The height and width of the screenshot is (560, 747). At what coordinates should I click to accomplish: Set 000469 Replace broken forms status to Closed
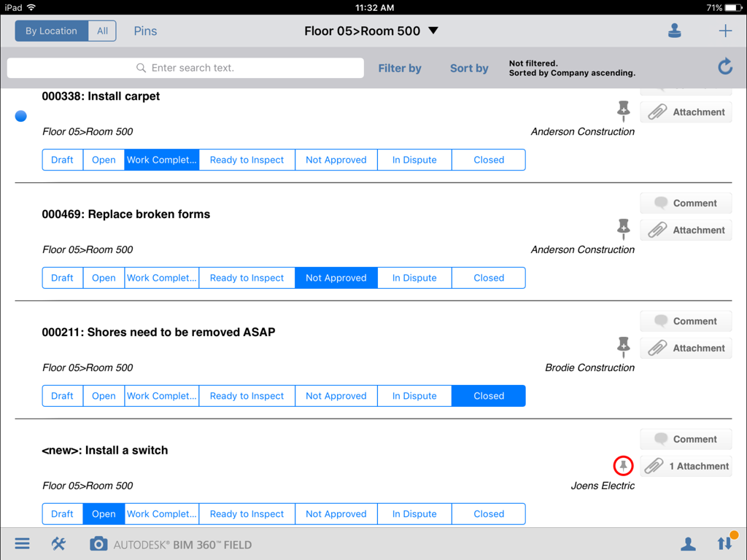(x=488, y=278)
